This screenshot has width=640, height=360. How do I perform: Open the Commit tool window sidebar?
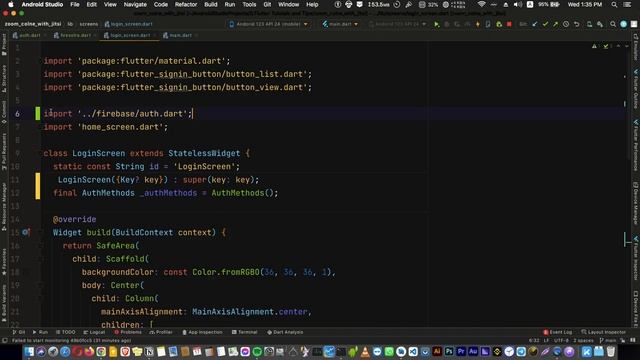[4, 112]
